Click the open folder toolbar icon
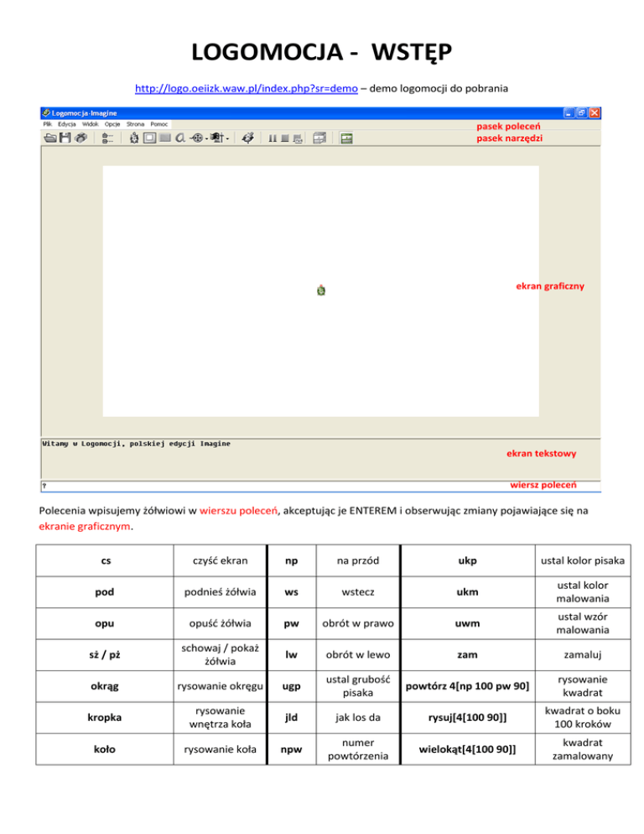Image resolution: width=644 pixels, height=834 pixels. 49,138
